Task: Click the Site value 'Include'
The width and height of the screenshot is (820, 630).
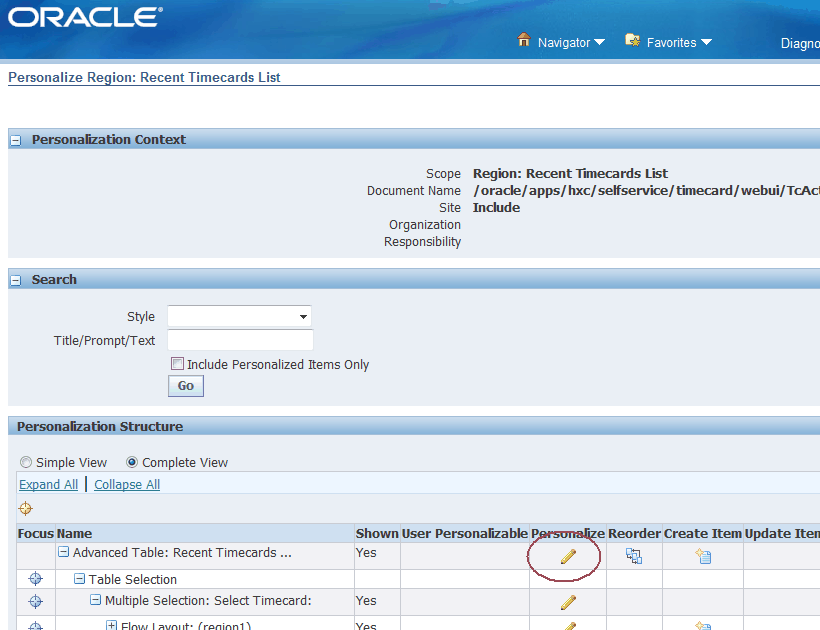Action: 496,208
